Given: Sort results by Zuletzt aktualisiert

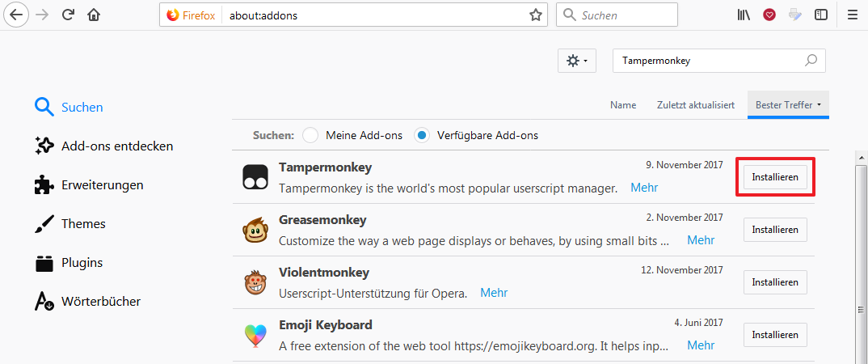Looking at the screenshot, I should [695, 104].
